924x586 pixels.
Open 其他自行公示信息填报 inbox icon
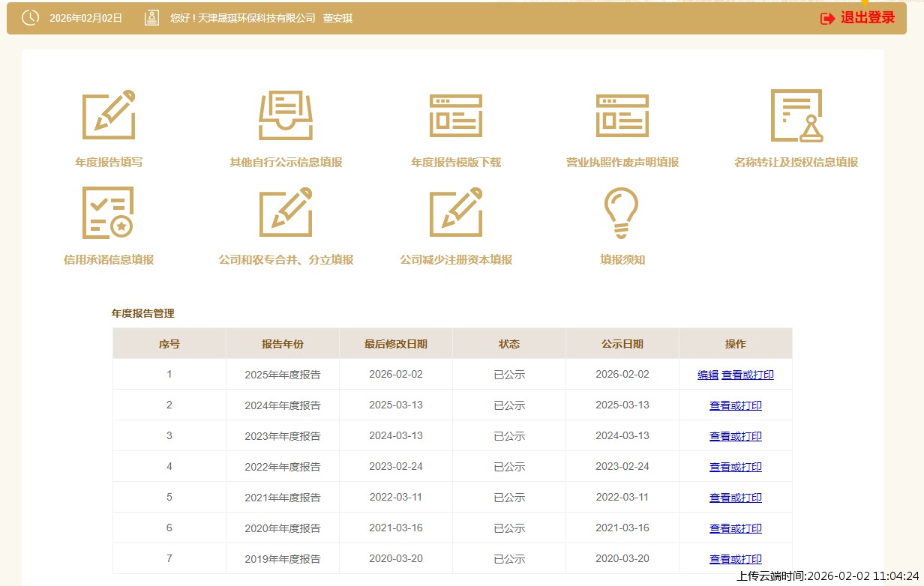tap(286, 115)
